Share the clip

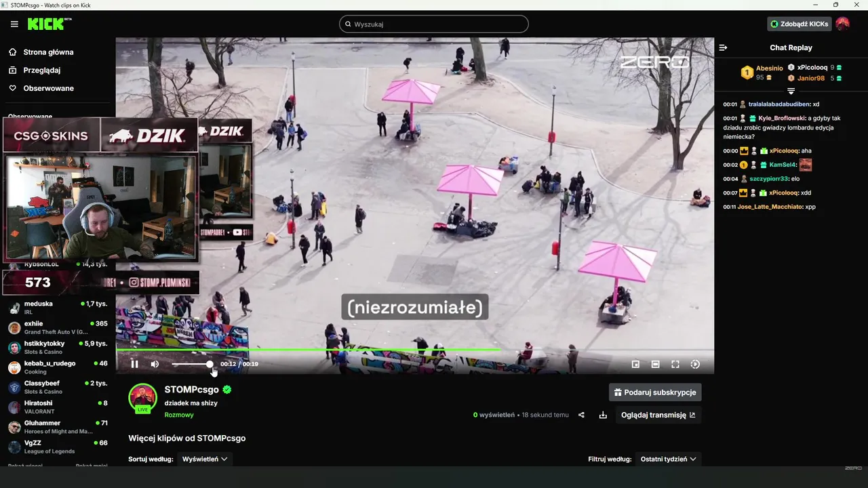pos(581,415)
